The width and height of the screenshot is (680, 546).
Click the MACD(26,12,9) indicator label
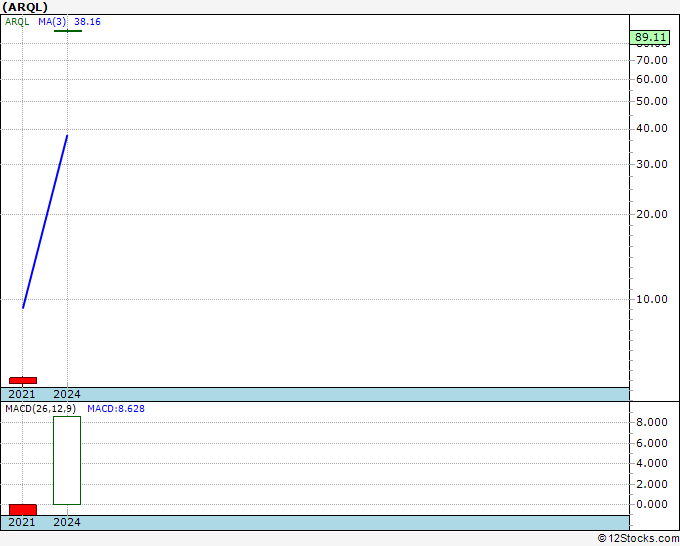(40, 409)
